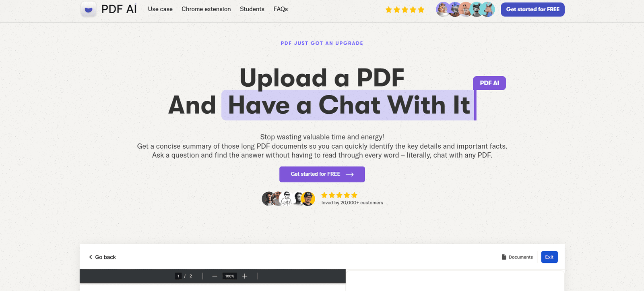Open the Use case menu item
This screenshot has width=644, height=291.
(x=160, y=9)
